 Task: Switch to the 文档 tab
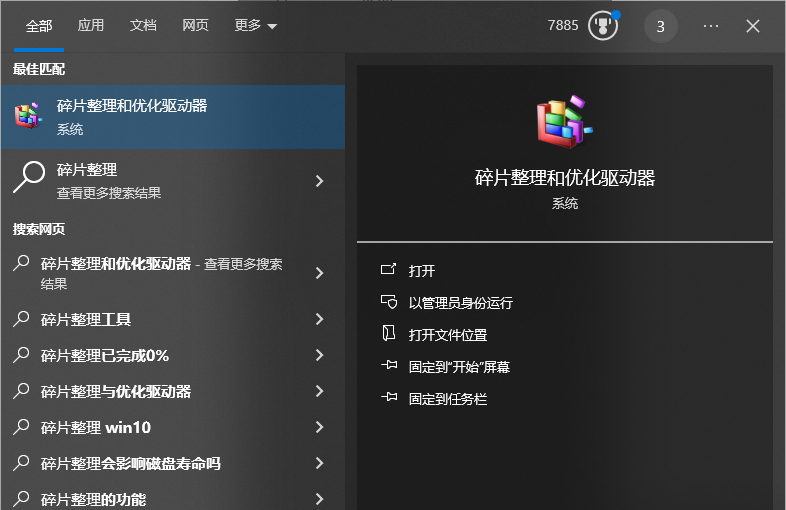pyautogui.click(x=143, y=25)
